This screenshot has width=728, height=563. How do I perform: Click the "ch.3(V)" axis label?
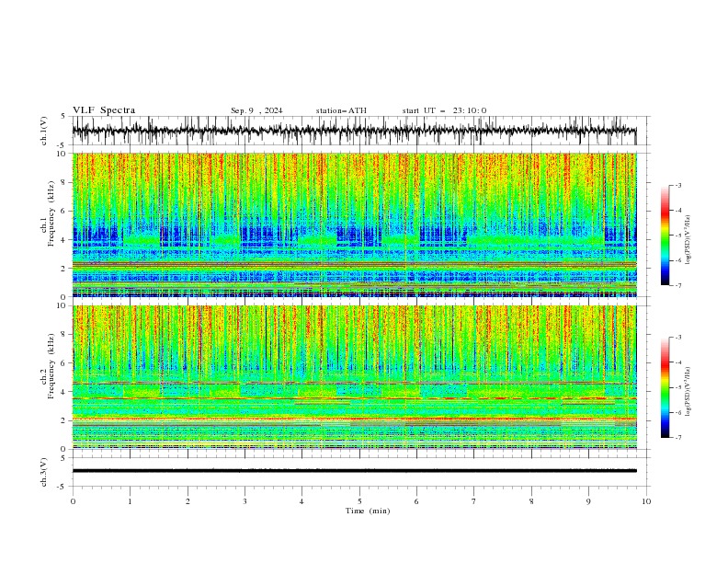(x=44, y=472)
